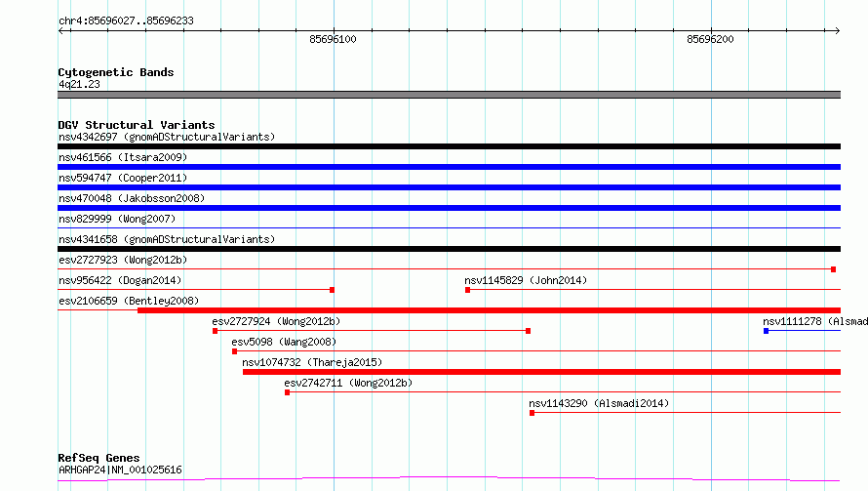Click the thick red nsv1074732 variant bar
Screen dimensions: 868x491
tap(541, 372)
